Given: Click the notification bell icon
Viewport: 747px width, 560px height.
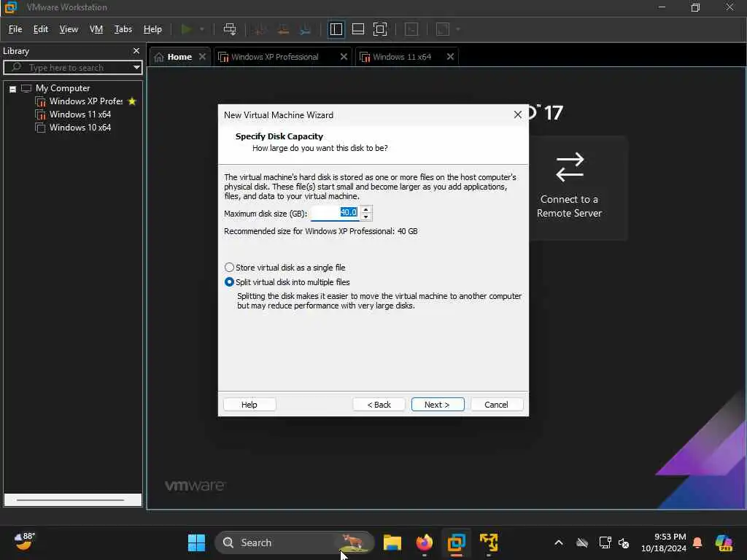Looking at the screenshot, I should coord(697,542).
